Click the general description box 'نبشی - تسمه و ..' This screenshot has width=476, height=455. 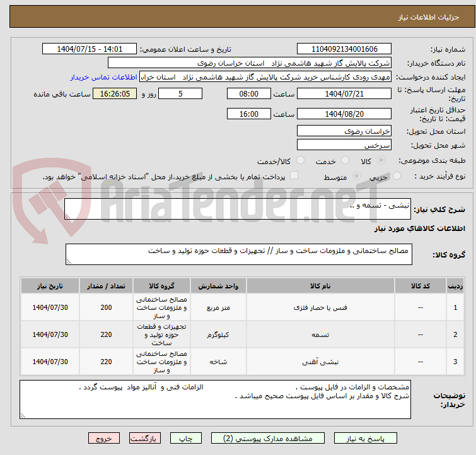(x=238, y=209)
